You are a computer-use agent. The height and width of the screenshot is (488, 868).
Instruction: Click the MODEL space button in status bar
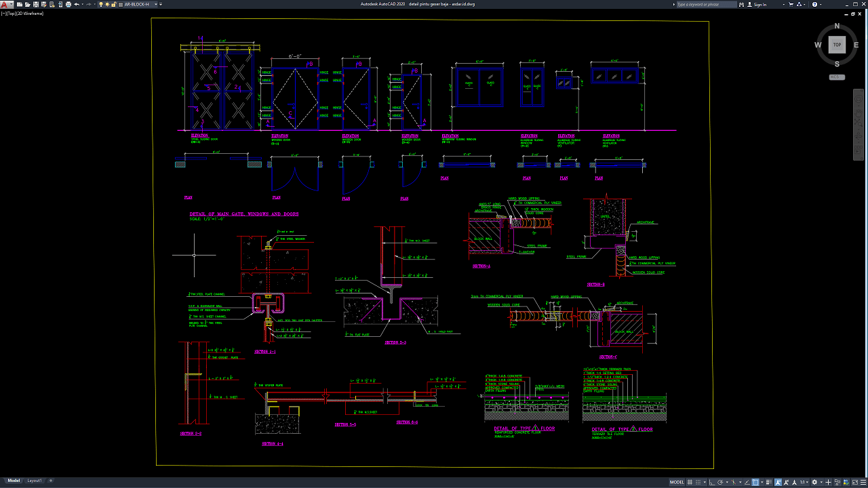coord(677,482)
